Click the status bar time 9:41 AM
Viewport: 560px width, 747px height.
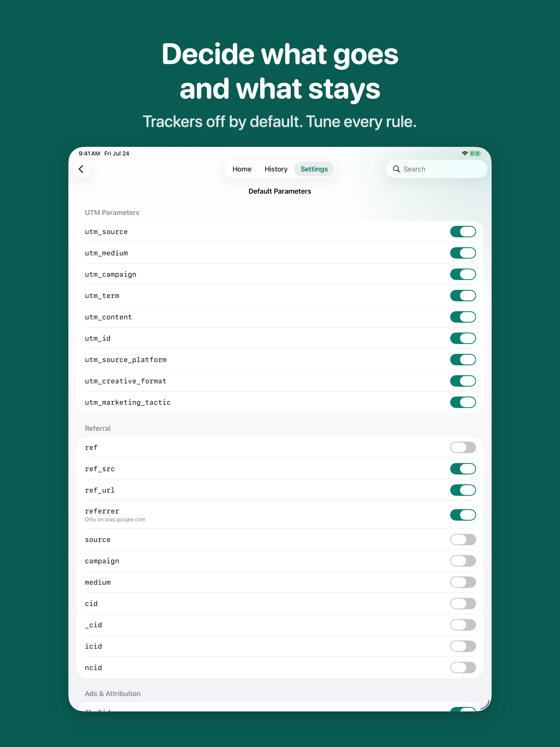(90, 153)
